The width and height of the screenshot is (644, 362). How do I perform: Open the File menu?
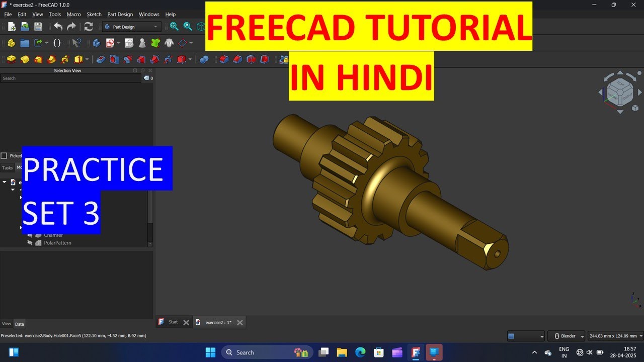tap(8, 15)
